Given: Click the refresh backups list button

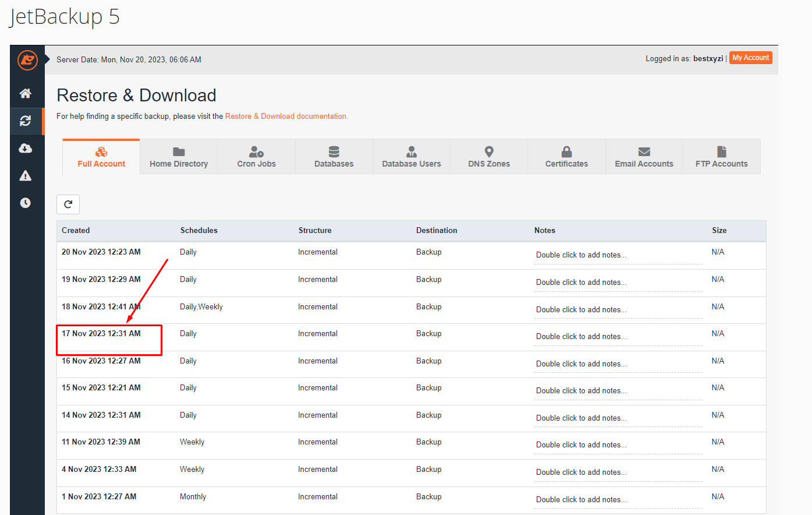Looking at the screenshot, I should (x=68, y=204).
